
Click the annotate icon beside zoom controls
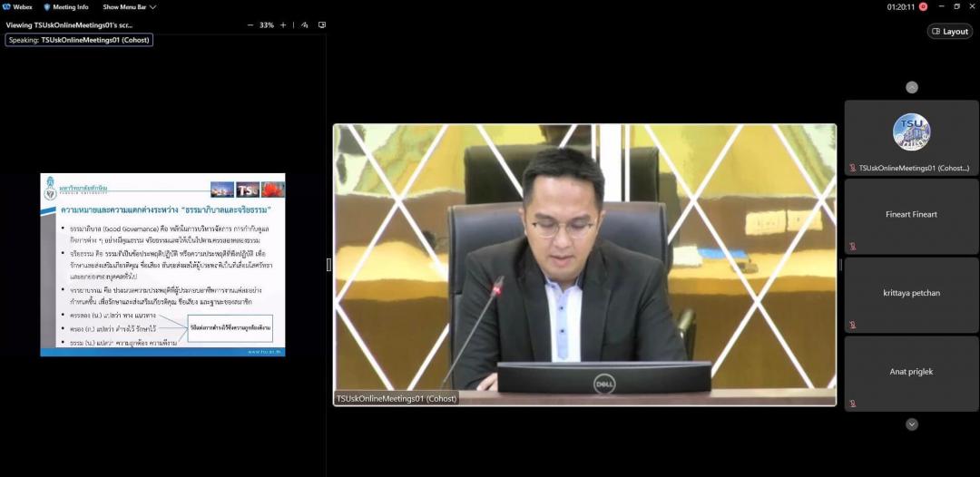tap(305, 25)
